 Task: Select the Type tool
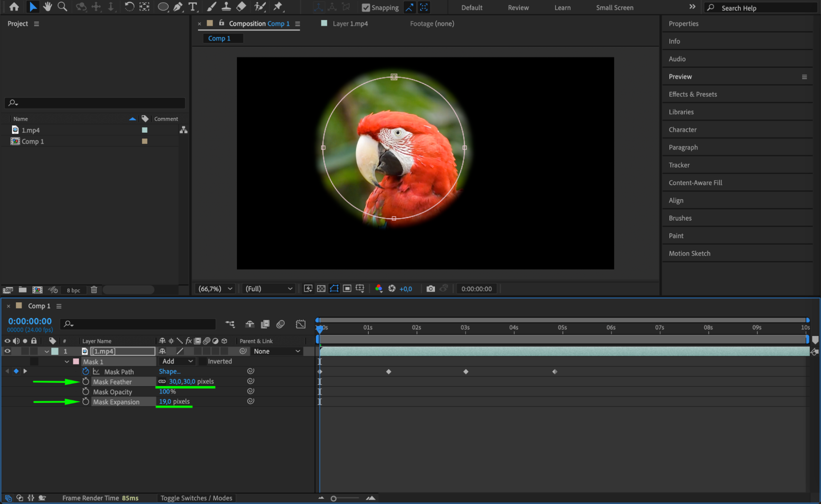(x=193, y=7)
